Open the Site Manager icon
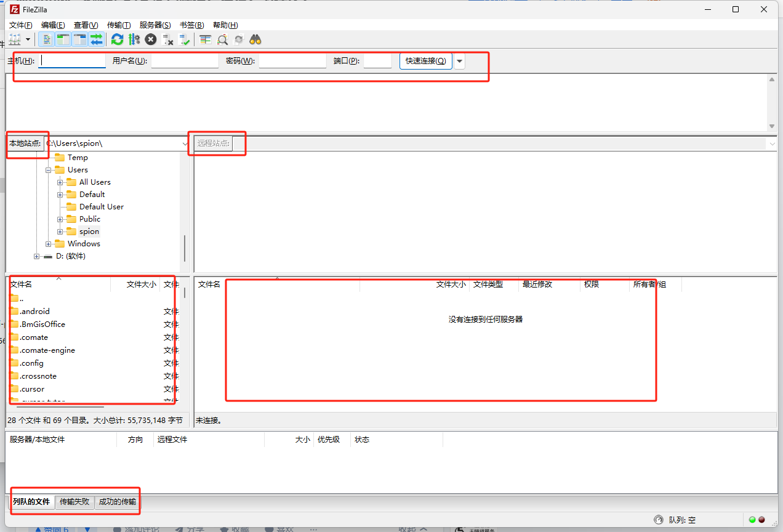The width and height of the screenshot is (783, 532). pos(15,39)
